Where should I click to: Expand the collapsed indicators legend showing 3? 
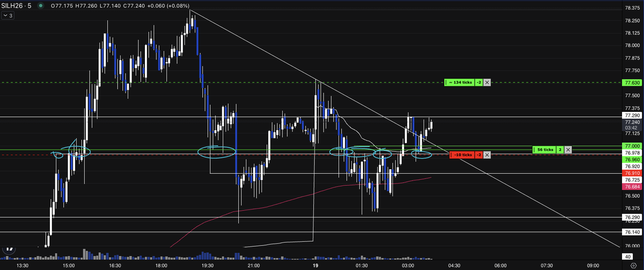pyautogui.click(x=8, y=16)
